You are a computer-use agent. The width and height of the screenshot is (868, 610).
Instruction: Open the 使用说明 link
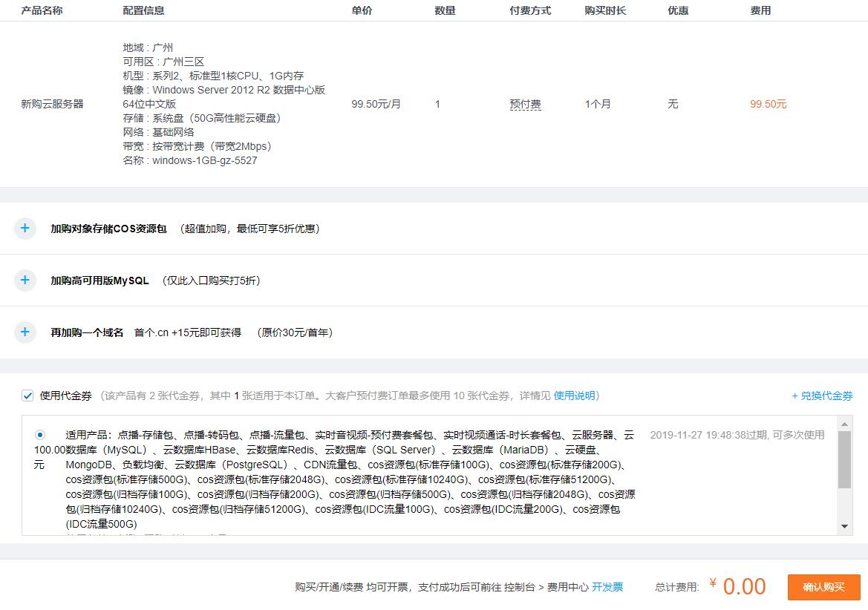(575, 396)
